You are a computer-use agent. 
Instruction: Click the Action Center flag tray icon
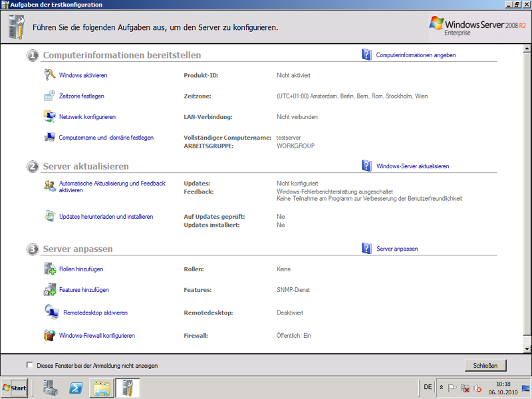(452, 388)
